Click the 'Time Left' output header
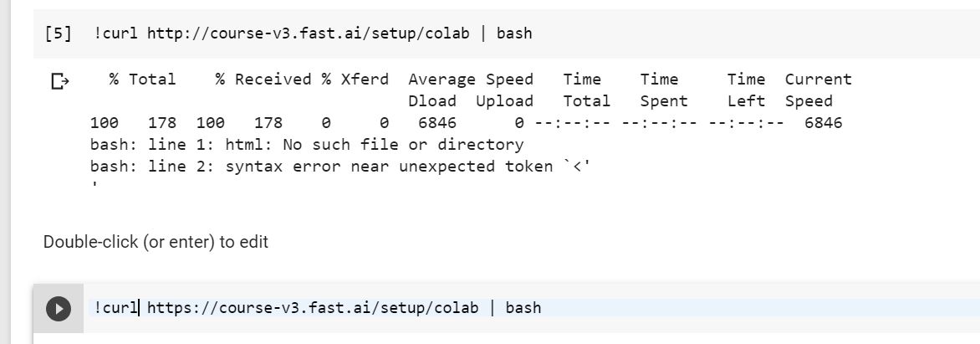The width and height of the screenshot is (980, 344). [746, 90]
